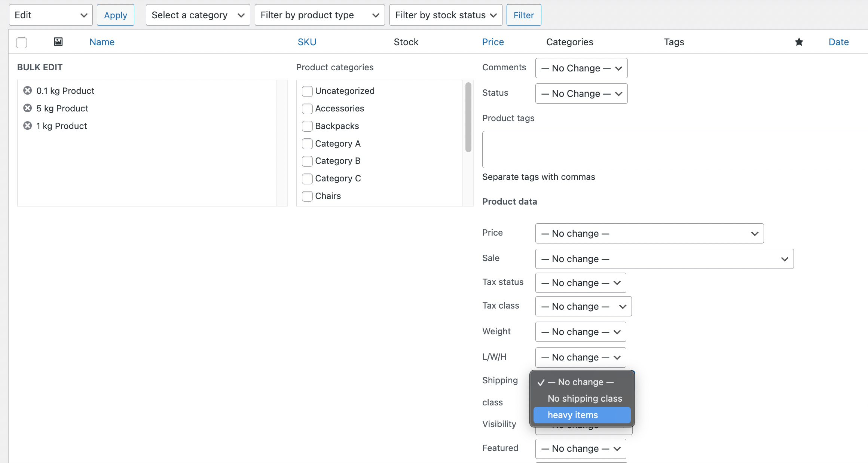Enable the Backpacks product category checkbox
This screenshot has height=463, width=868.
(306, 126)
